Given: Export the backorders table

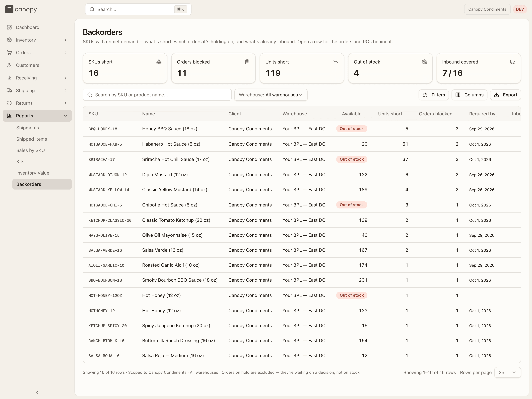Looking at the screenshot, I should coord(505,95).
